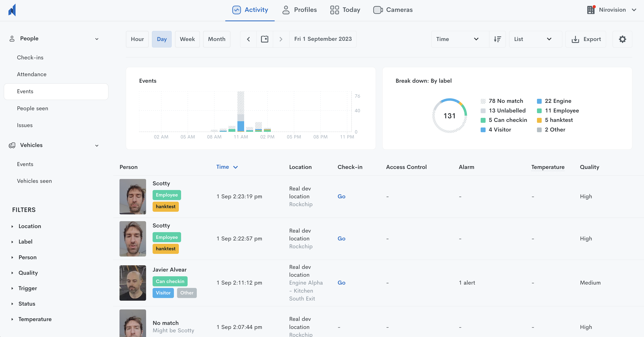Click the Cameras camera icon
The image size is (644, 337).
pos(378,10)
